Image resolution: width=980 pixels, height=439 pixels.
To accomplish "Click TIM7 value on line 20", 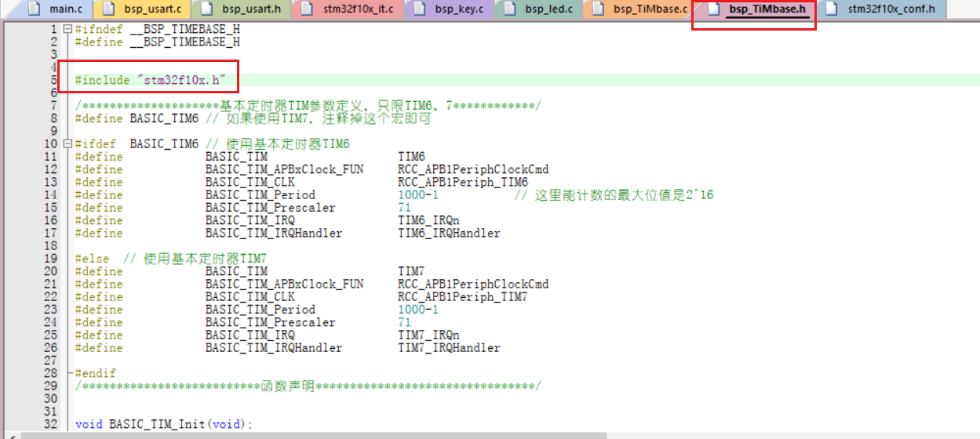I will tap(411, 271).
